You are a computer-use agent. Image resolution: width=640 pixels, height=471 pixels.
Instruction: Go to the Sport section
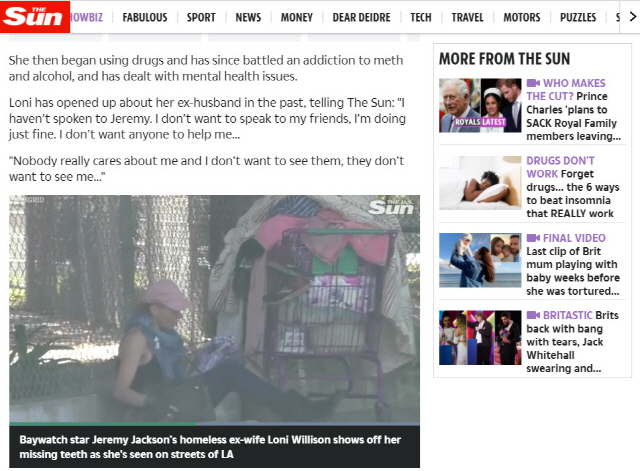coord(201,18)
